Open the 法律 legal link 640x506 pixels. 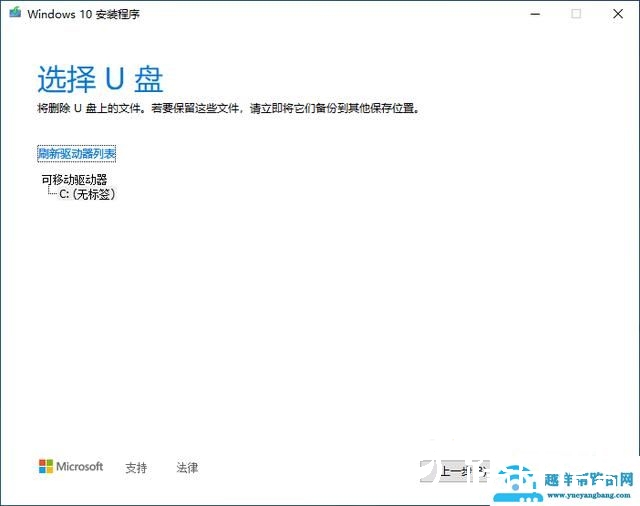[x=187, y=468]
